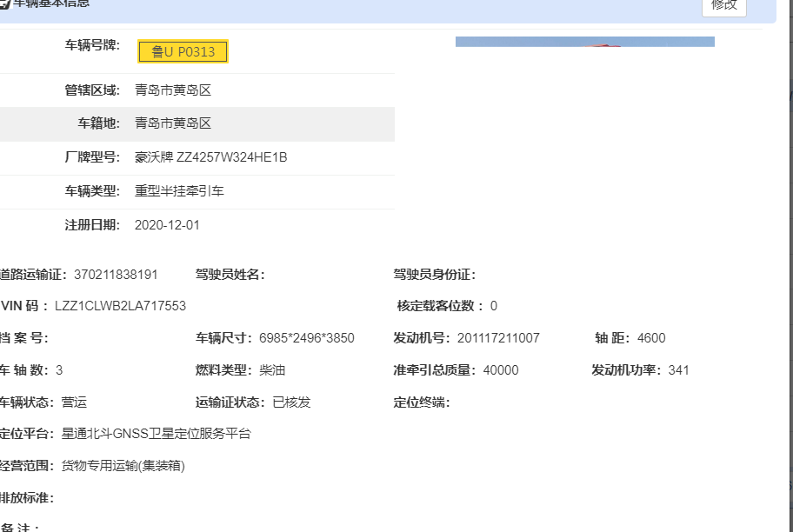The image size is (793, 532).
Task: Click positioning platform 星通北斗GNSS卫星定位服务平台
Action: click(x=156, y=434)
